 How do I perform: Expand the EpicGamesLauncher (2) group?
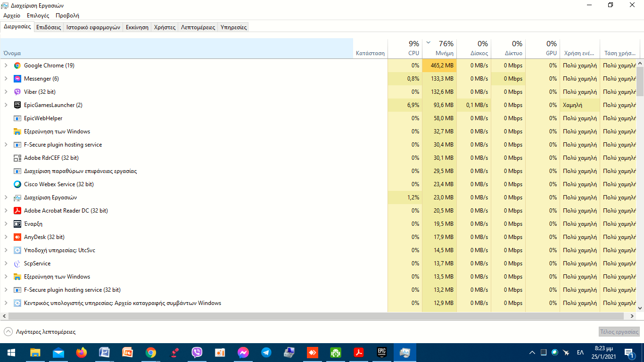pyautogui.click(x=6, y=105)
